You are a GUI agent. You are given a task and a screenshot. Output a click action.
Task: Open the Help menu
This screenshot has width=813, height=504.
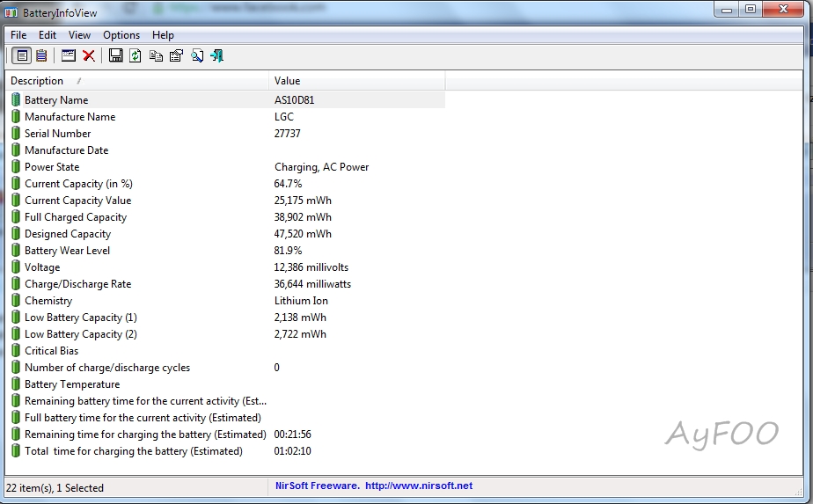[x=163, y=34]
